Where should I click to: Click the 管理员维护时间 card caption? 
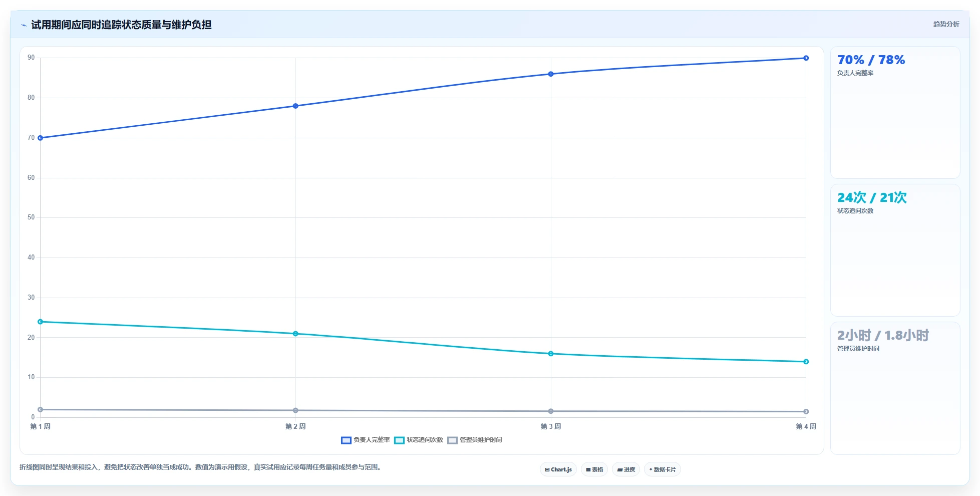point(858,349)
